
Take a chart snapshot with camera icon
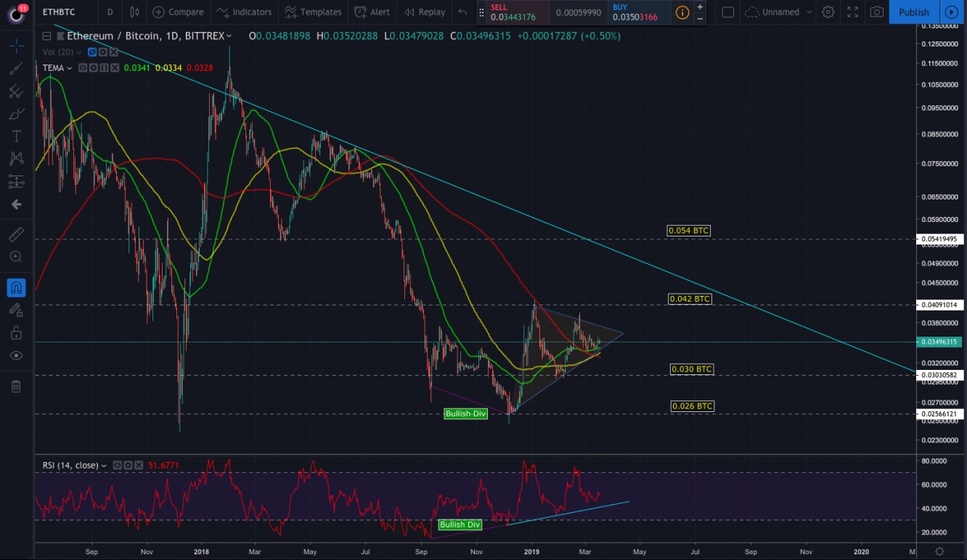877,12
